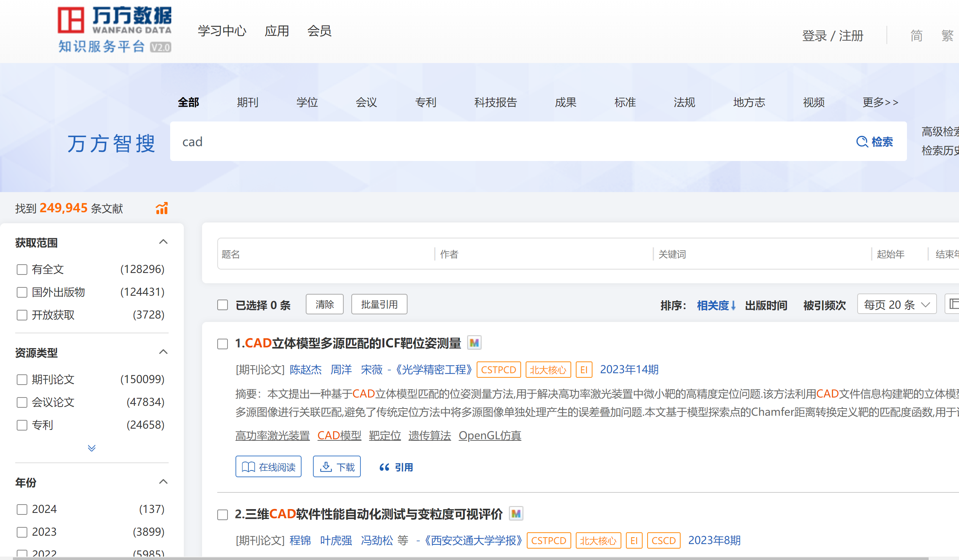Image resolution: width=959 pixels, height=560 pixels.
Task: Expand more resource types with double chevron
Action: point(92,448)
